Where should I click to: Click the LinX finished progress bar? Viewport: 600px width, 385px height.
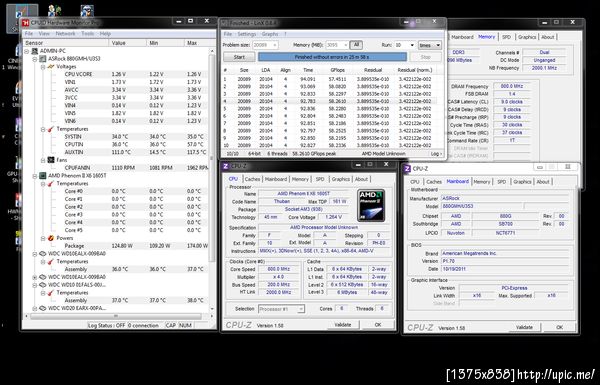(x=333, y=57)
